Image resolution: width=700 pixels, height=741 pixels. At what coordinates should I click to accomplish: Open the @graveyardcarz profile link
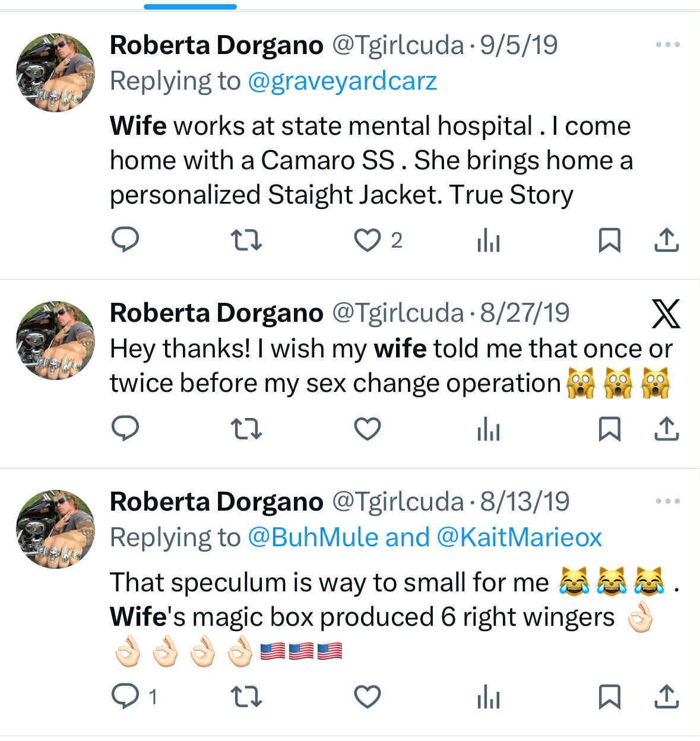[342, 81]
